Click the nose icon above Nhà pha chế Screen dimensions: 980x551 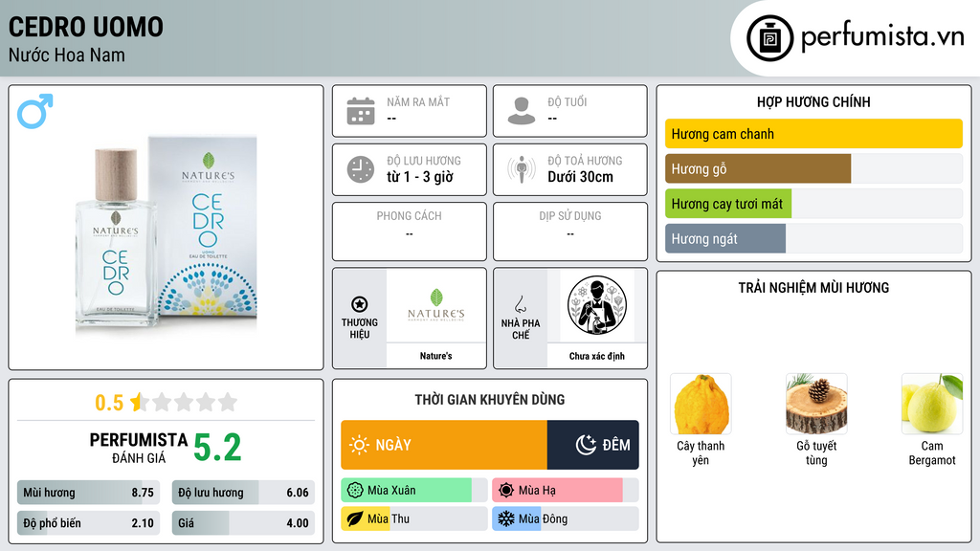pyautogui.click(x=520, y=304)
